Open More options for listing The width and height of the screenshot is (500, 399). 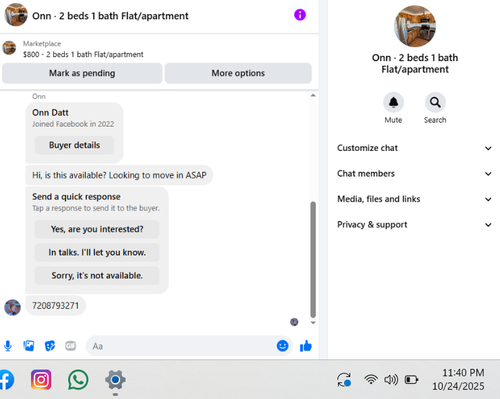point(238,73)
